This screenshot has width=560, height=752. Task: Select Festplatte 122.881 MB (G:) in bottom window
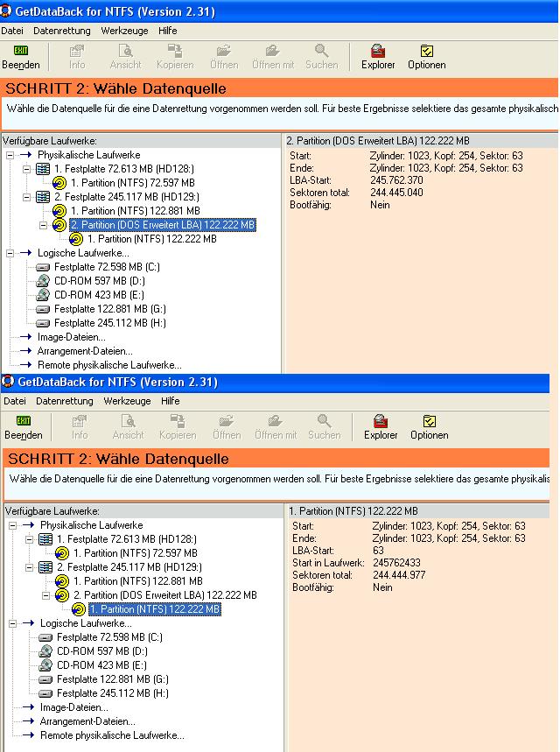pyautogui.click(x=112, y=679)
